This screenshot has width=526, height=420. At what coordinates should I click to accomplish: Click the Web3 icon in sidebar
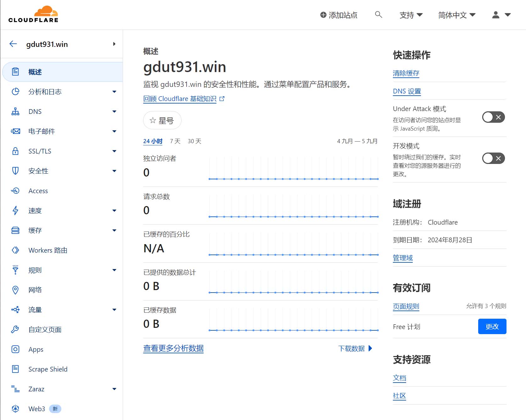point(15,409)
